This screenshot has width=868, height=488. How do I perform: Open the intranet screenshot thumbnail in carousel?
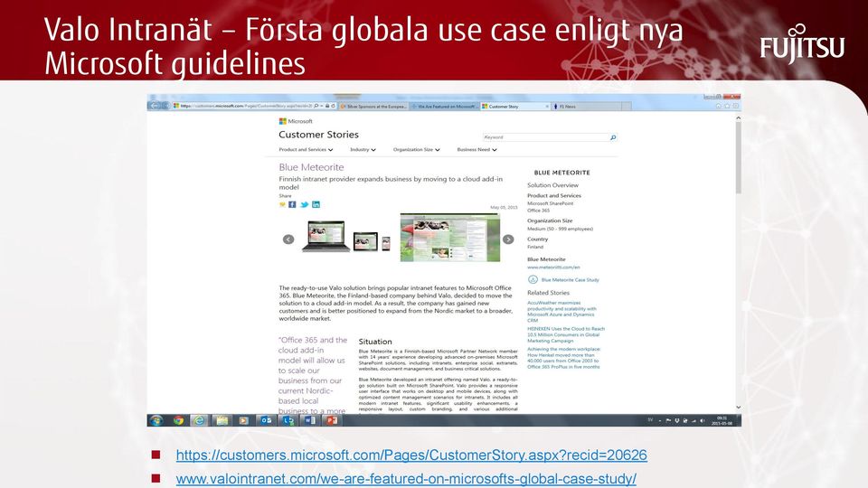(450, 238)
